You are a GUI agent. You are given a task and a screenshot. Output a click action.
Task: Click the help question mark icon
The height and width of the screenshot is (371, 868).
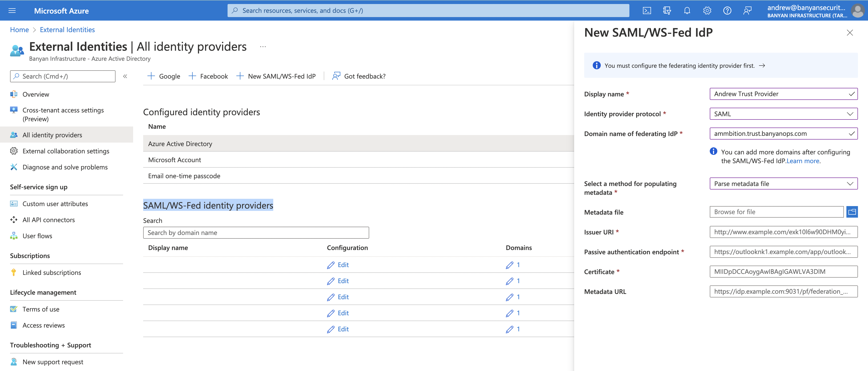727,11
